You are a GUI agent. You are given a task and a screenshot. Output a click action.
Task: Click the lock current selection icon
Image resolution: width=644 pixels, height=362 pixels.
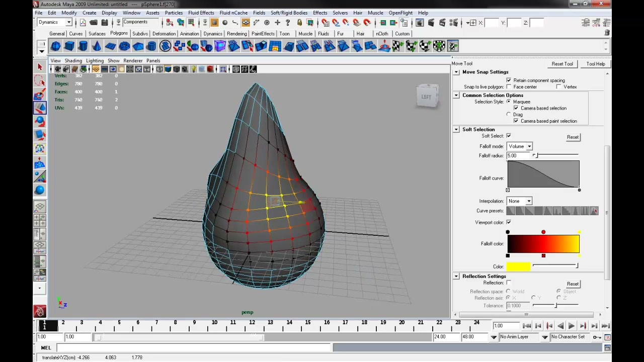(x=299, y=23)
